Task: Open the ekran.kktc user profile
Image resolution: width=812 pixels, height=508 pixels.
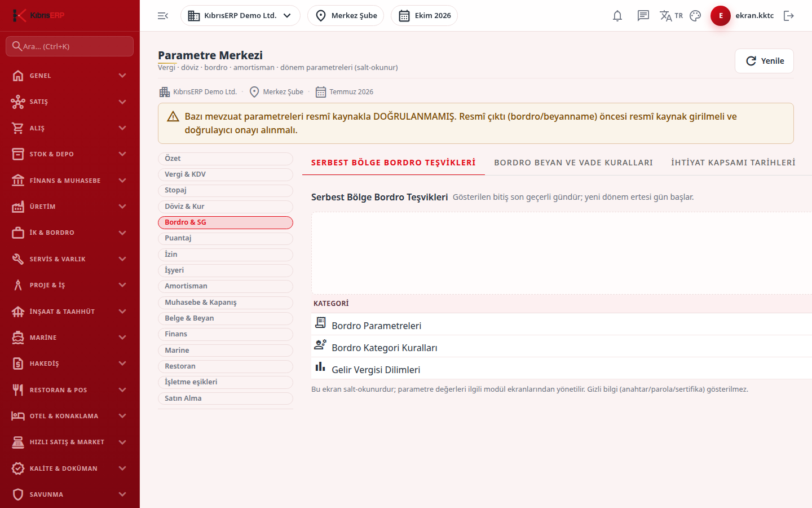Action: tap(754, 16)
